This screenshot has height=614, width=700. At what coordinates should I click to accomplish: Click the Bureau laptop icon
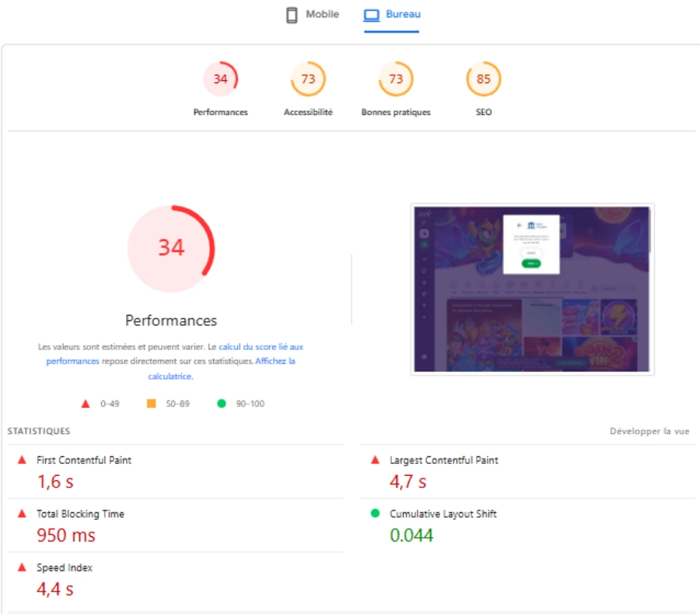click(372, 15)
